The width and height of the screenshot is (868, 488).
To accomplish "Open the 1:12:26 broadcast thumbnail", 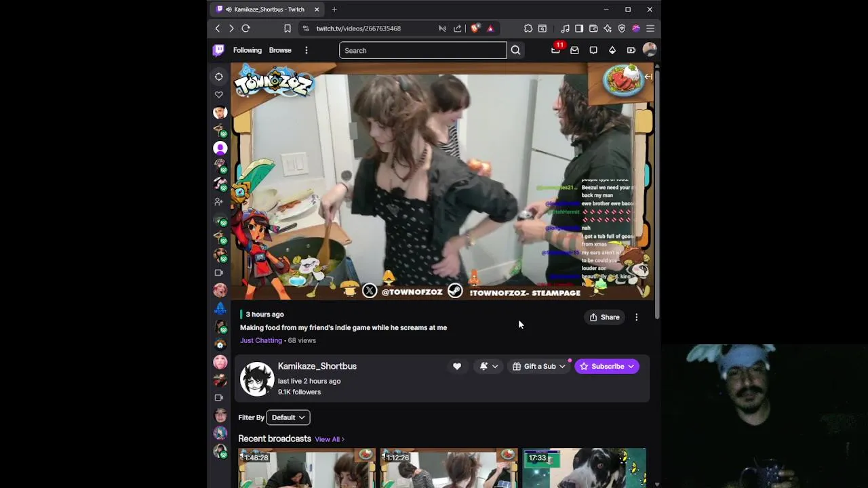I will [x=448, y=468].
